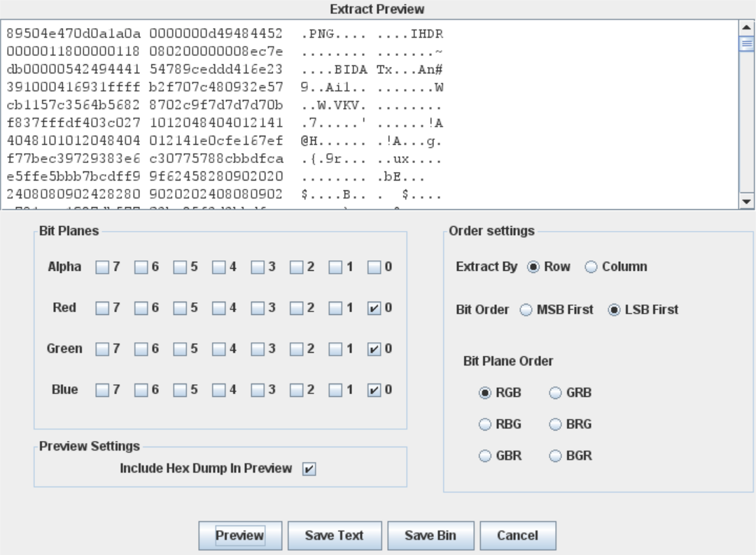The height and width of the screenshot is (555, 756).
Task: Click hex line starting f837fffdf403c027
Action: click(x=145, y=123)
